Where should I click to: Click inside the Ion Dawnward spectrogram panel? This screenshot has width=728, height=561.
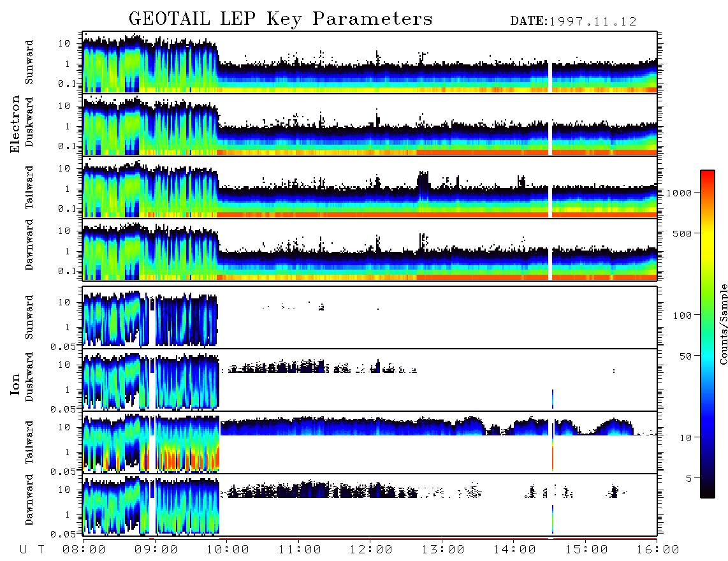point(370,505)
